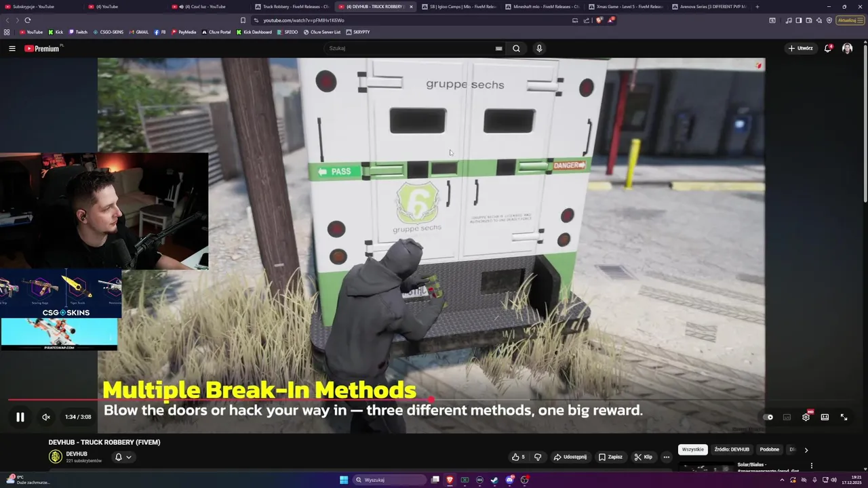
Task: Open the DEVHUB channel name link
Action: point(77,454)
